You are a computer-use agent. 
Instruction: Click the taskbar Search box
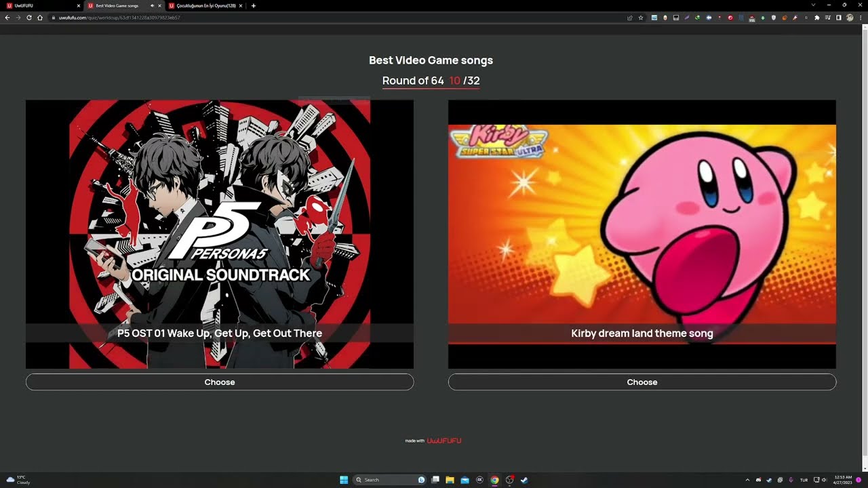click(x=390, y=480)
